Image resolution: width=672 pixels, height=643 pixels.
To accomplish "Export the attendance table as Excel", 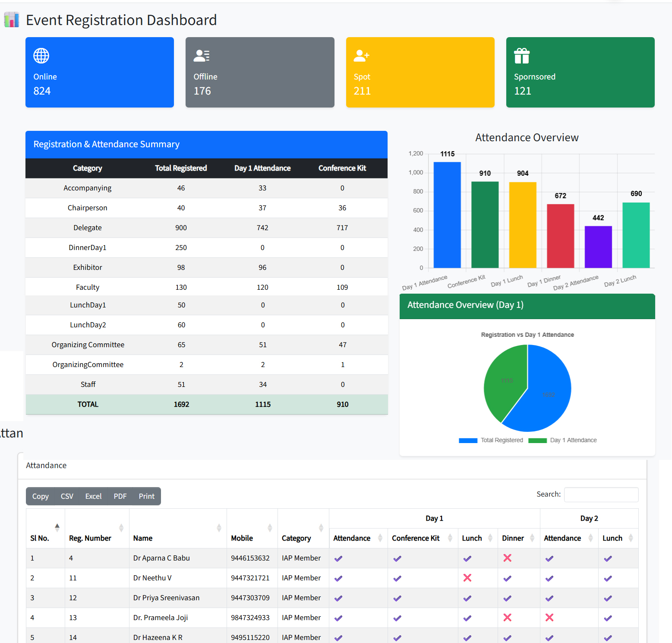I will coord(93,496).
